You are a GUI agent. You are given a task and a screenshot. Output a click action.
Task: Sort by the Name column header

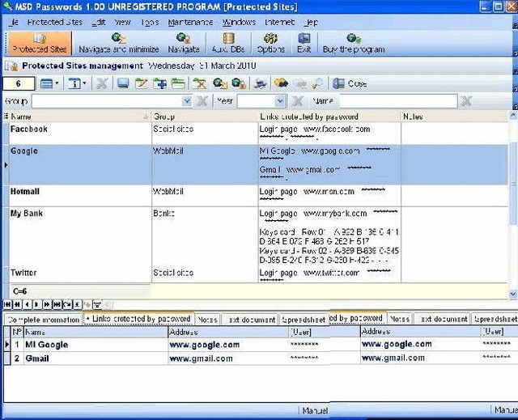pos(77,117)
